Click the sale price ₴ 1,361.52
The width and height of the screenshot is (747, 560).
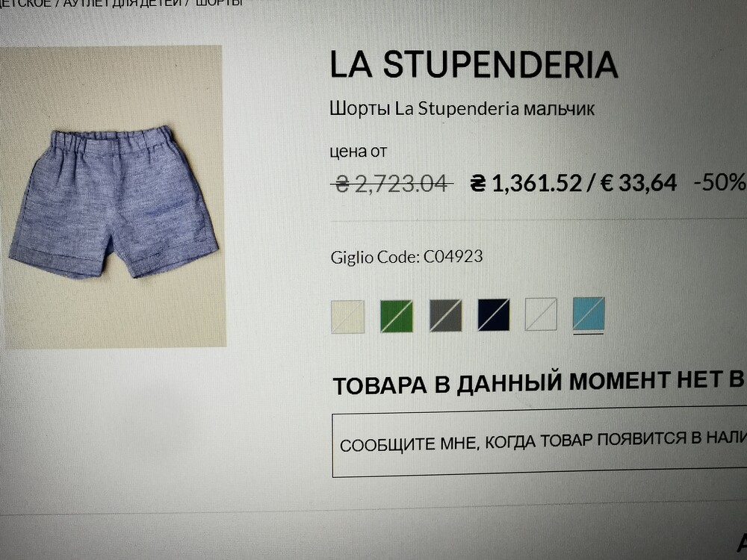point(526,183)
